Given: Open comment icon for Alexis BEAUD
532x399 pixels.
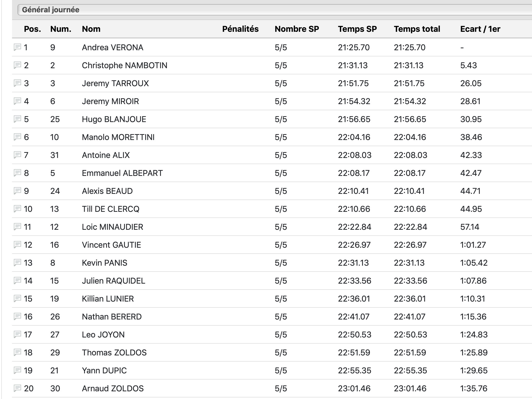Looking at the screenshot, I should tap(17, 191).
